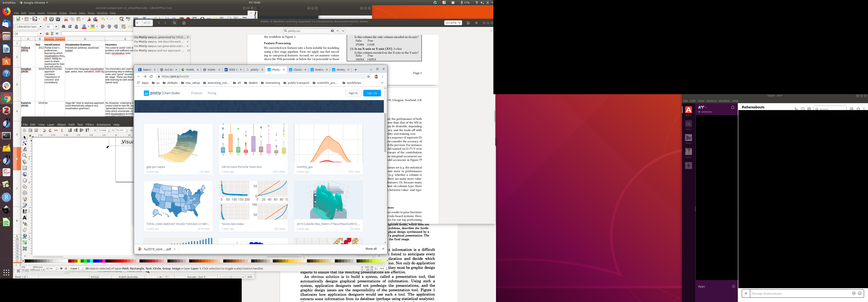Click Show all in downloads bar
Screen dimensions: 868x302
[x=371, y=249]
